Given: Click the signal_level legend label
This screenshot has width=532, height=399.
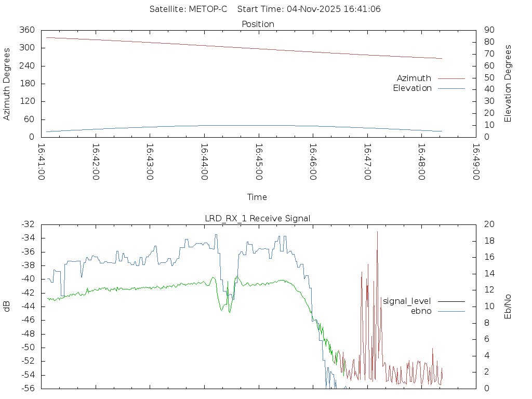Looking at the screenshot, I should point(407,301).
